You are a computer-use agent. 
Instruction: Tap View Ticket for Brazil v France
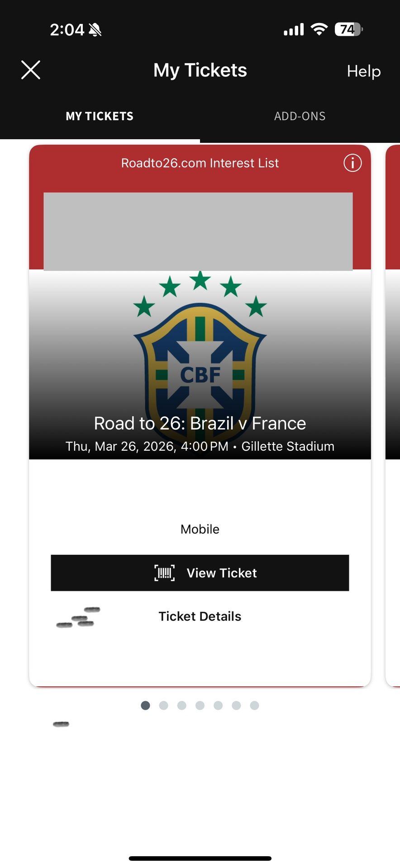click(200, 572)
